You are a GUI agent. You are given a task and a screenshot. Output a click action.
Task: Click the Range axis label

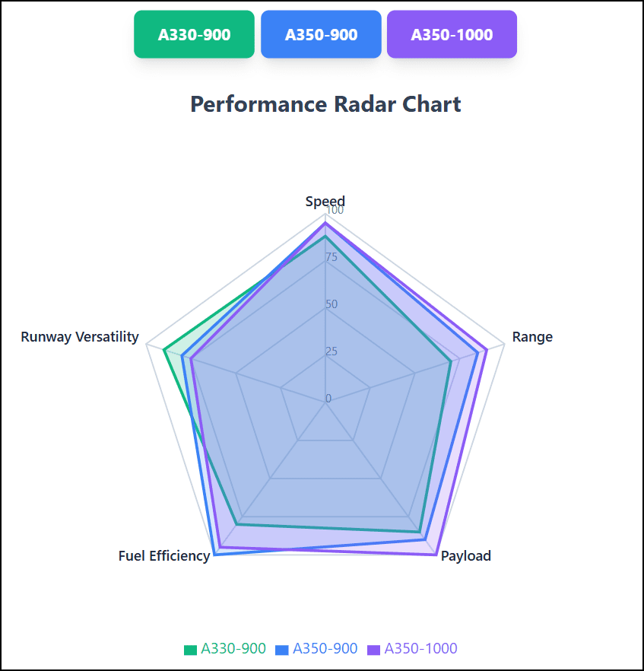tap(532, 337)
